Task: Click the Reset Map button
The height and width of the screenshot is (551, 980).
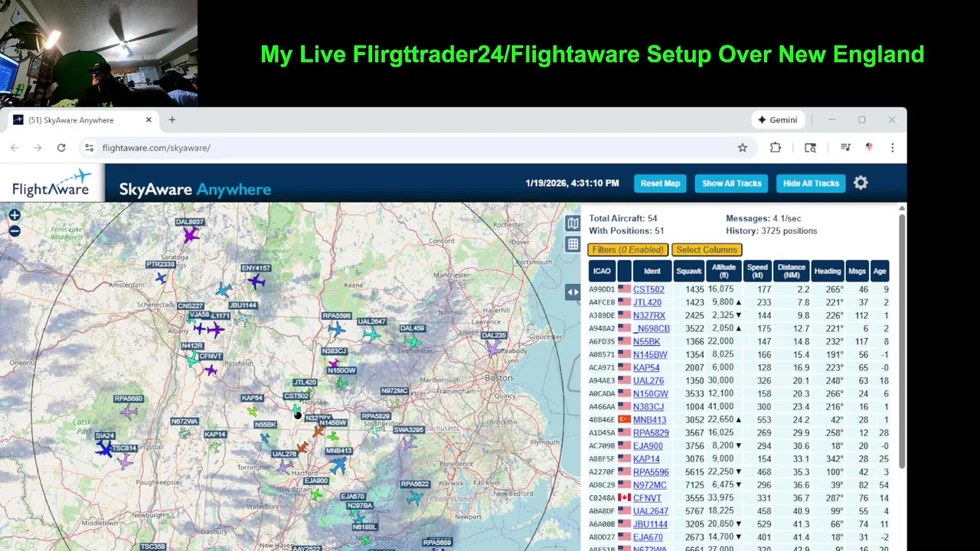Action: click(x=660, y=183)
